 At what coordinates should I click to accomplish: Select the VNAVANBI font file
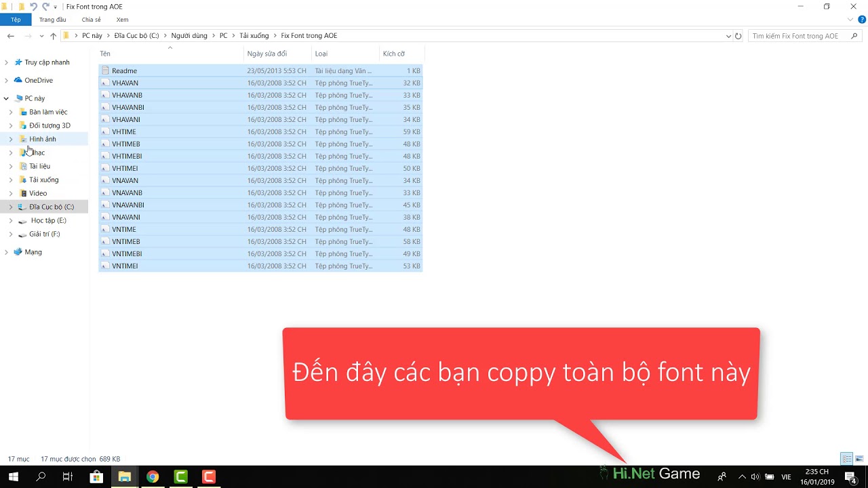point(260,205)
